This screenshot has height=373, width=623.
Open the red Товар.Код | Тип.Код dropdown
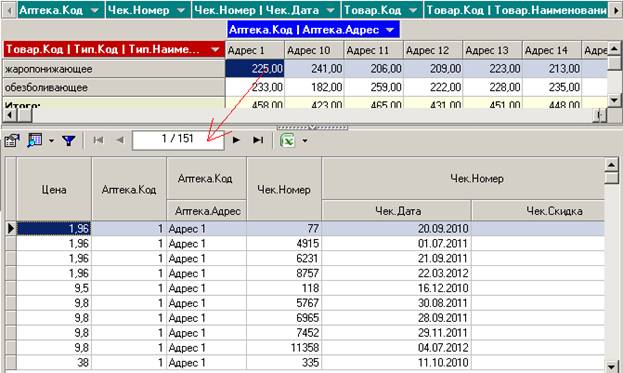click(215, 50)
